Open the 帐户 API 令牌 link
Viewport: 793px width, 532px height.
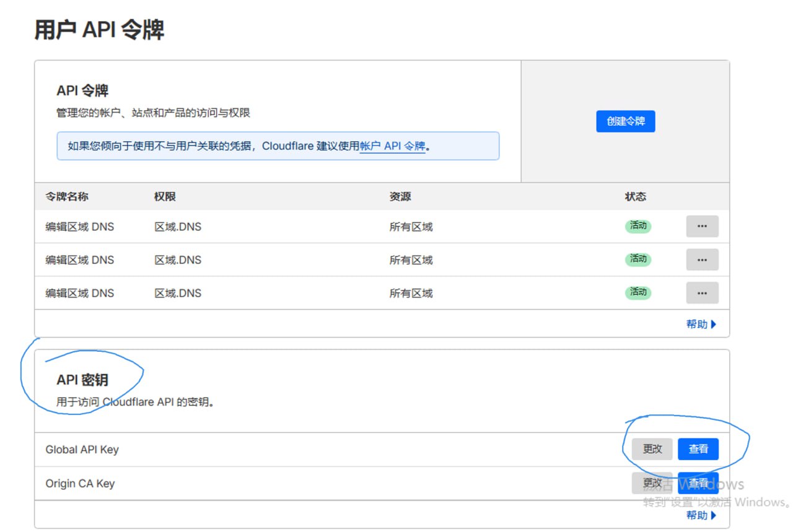[x=393, y=146]
